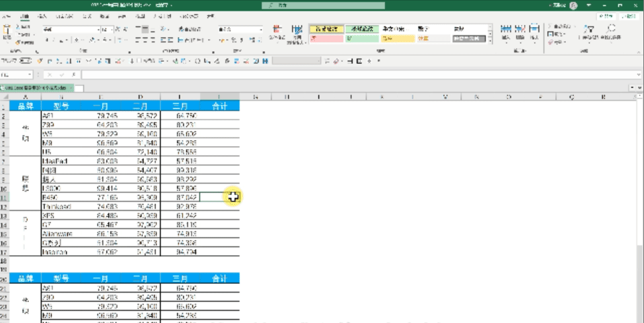Open the 插入 Insert ribbon tab
The width and height of the screenshot is (644, 323).
coord(42,16)
